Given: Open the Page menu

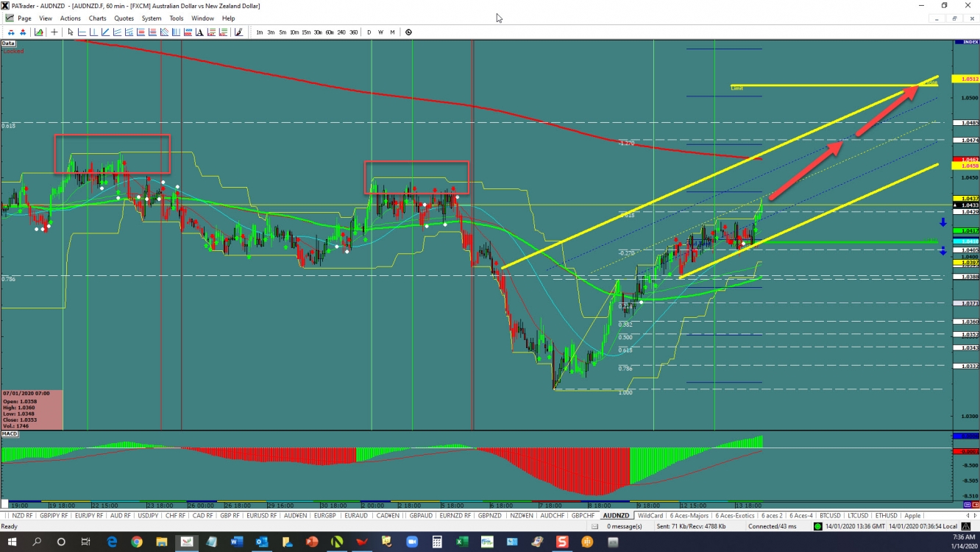Looking at the screenshot, I should 24,18.
